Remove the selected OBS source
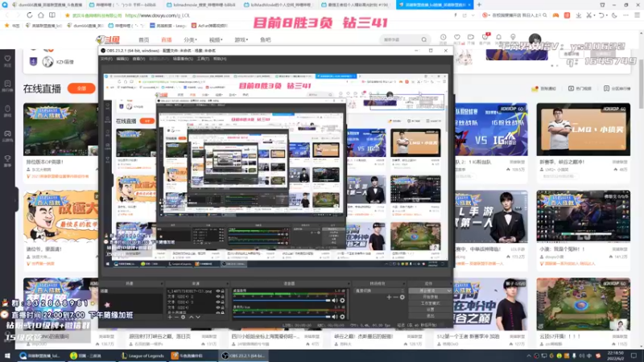The width and height of the screenshot is (644, 362). (x=176, y=317)
